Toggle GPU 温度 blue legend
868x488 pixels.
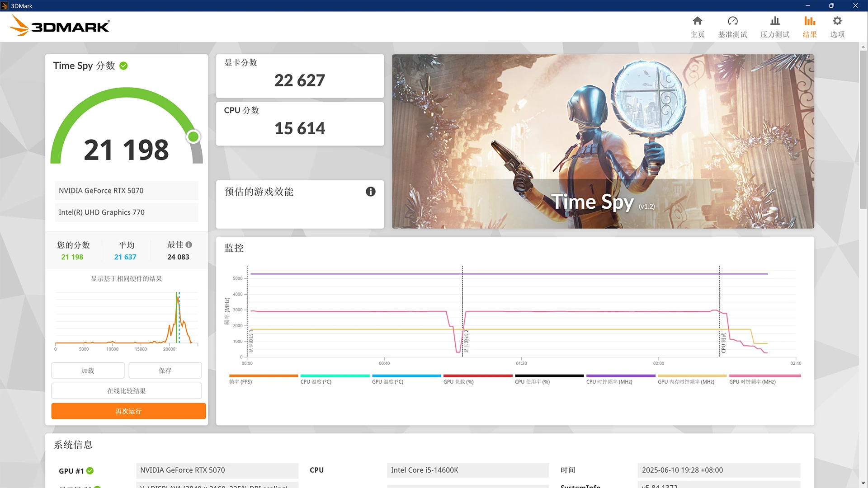coord(406,379)
